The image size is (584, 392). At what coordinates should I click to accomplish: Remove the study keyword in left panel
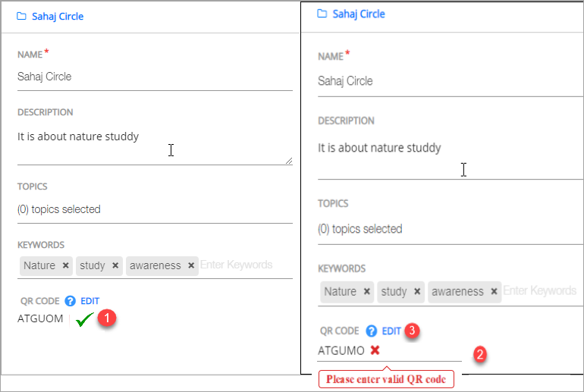[115, 266]
